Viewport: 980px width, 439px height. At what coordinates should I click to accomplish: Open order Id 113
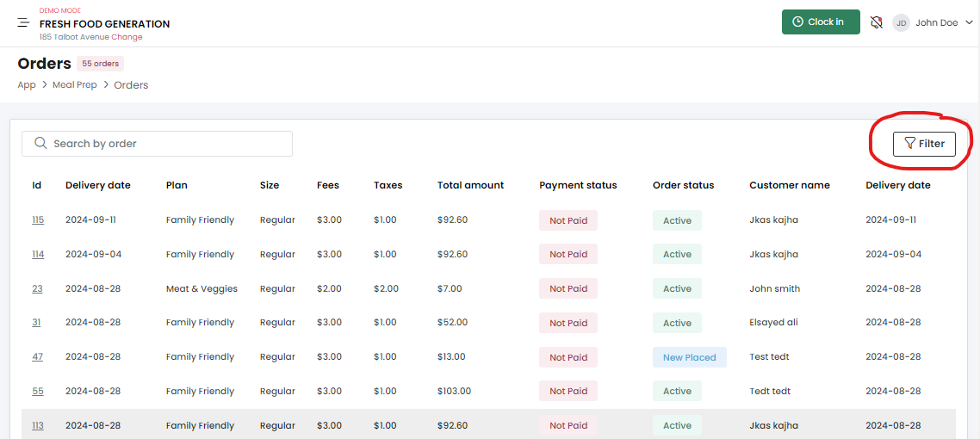click(38, 425)
